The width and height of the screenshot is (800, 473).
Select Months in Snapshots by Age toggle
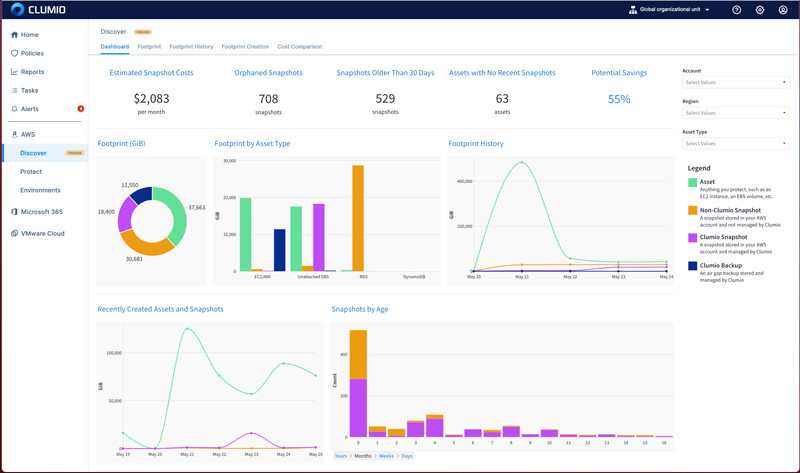(363, 456)
